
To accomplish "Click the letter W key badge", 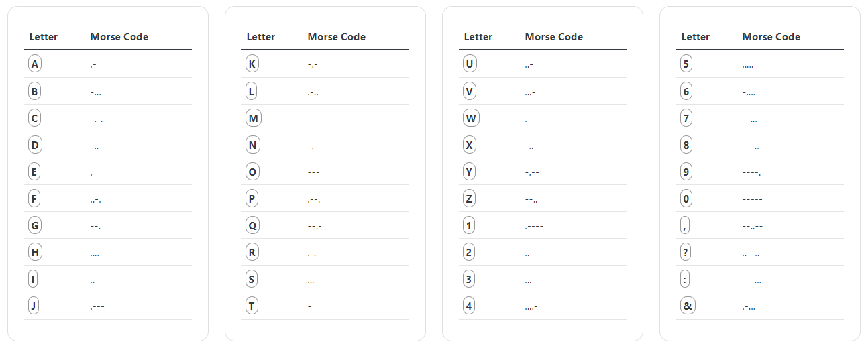I will 471,118.
